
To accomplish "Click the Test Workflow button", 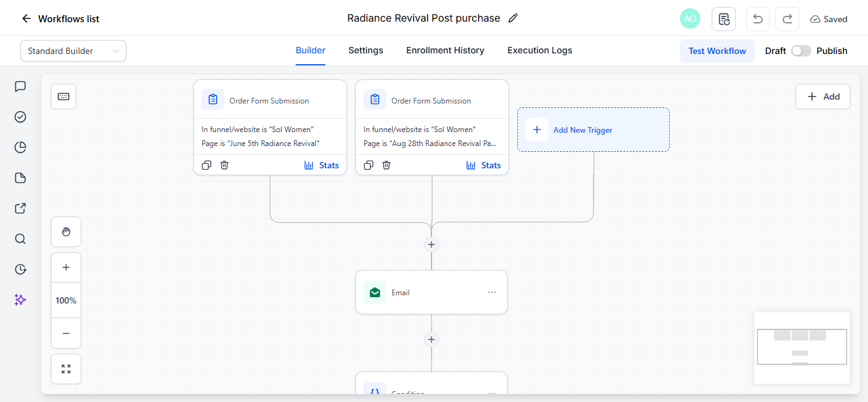I will [717, 51].
